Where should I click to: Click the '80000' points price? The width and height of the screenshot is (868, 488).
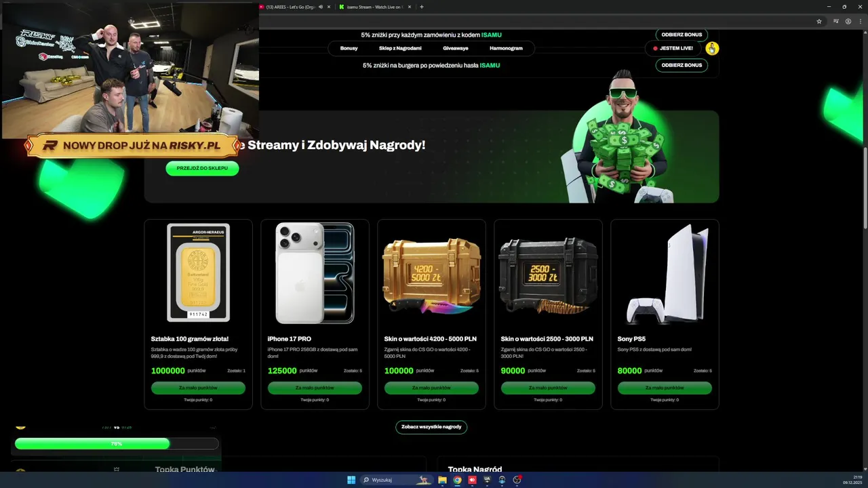(x=630, y=371)
